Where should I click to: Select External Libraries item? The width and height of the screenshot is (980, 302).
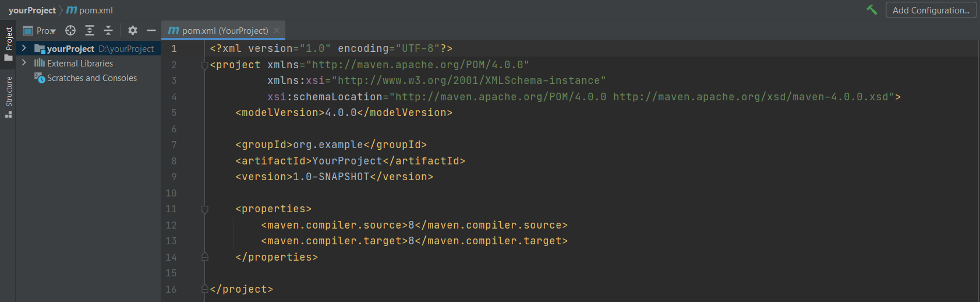click(x=80, y=63)
